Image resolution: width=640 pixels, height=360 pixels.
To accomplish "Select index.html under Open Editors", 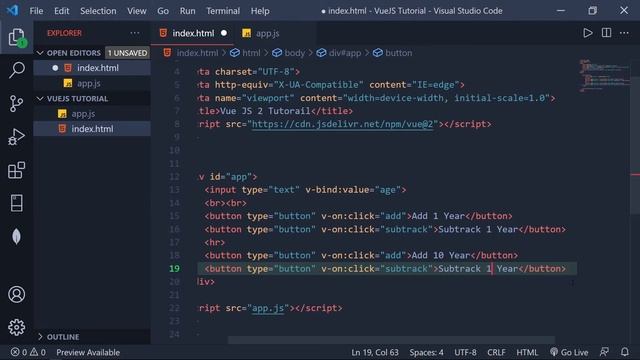I will click(92, 68).
